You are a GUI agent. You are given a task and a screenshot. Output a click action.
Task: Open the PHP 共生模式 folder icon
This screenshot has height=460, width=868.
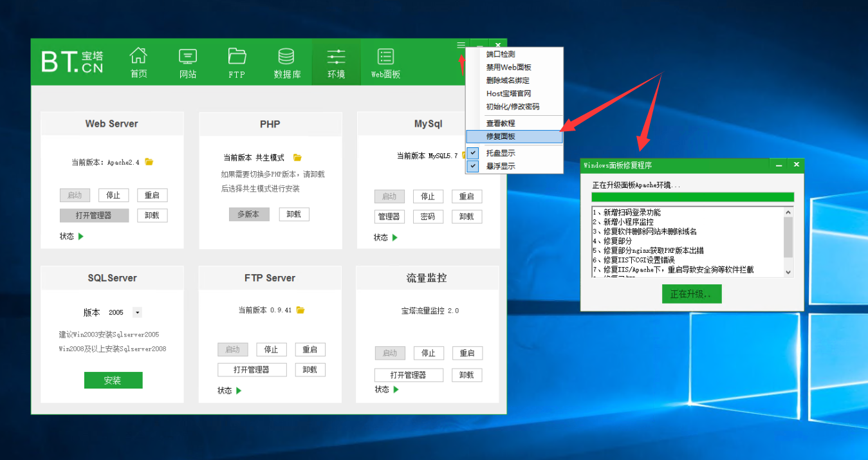coord(297,158)
